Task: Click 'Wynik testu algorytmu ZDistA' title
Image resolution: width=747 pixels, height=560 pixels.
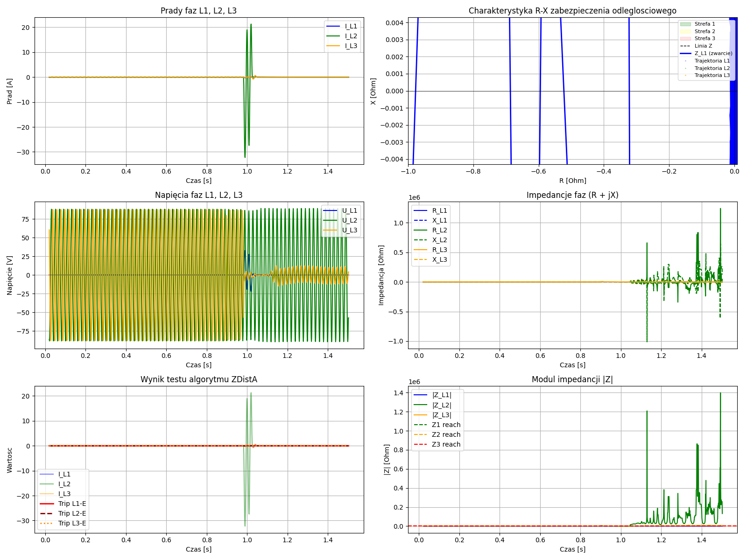Action: (198, 379)
